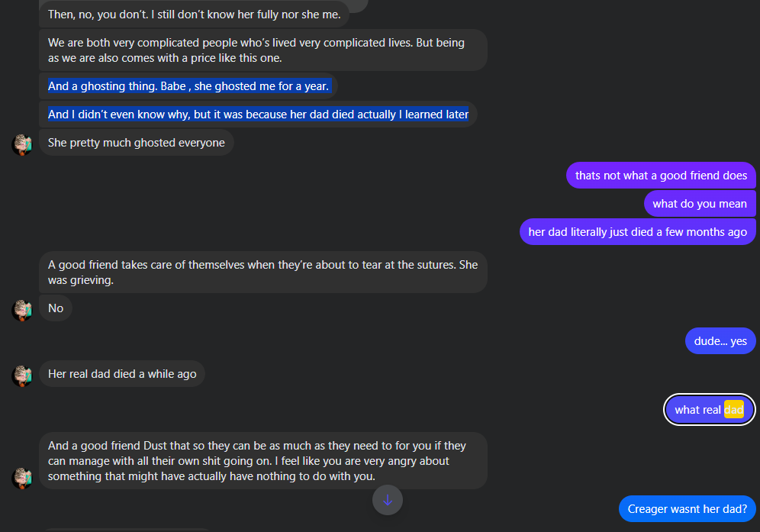
Task: Click highlighted "And a ghosting thing" message
Action: point(188,86)
